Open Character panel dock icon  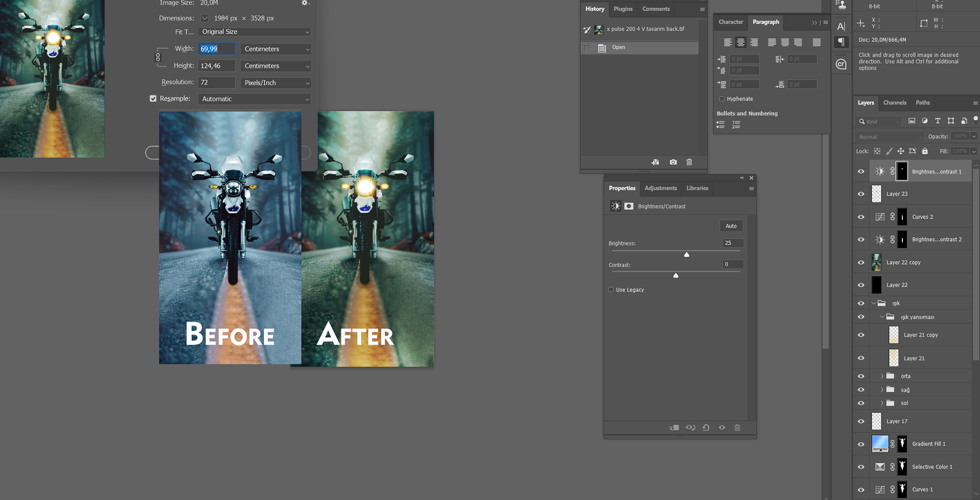pyautogui.click(x=841, y=26)
